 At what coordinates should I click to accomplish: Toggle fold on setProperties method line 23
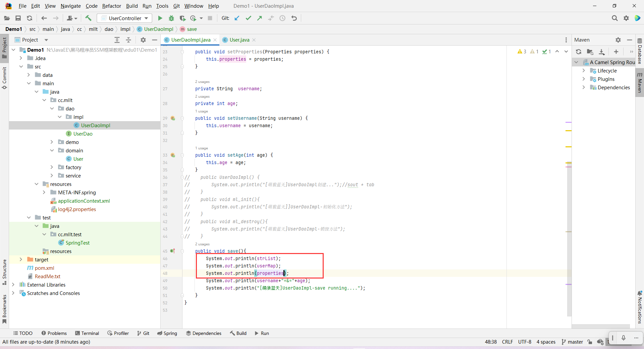coord(182,52)
